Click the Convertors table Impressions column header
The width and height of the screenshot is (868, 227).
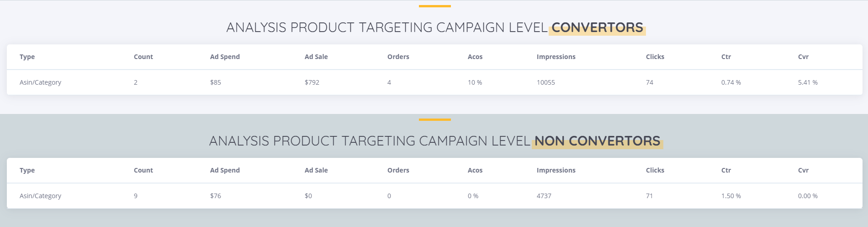tap(556, 57)
